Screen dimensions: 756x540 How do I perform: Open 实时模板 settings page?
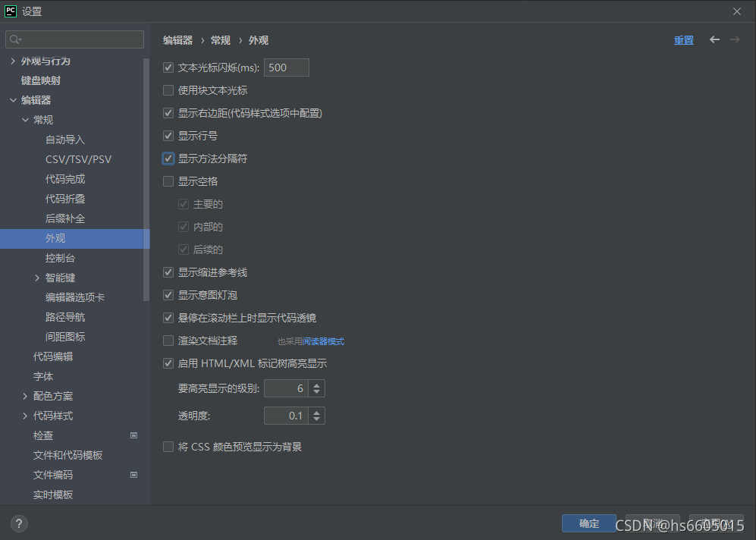(53, 494)
